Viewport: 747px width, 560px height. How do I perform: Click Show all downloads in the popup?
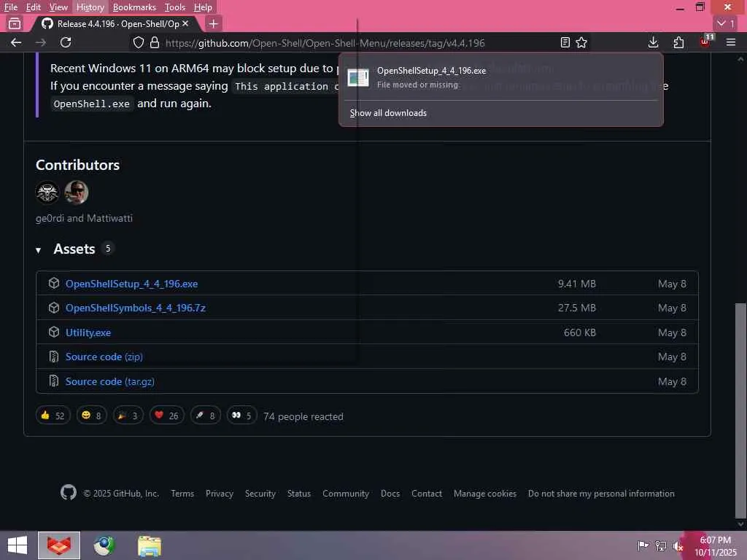[388, 113]
